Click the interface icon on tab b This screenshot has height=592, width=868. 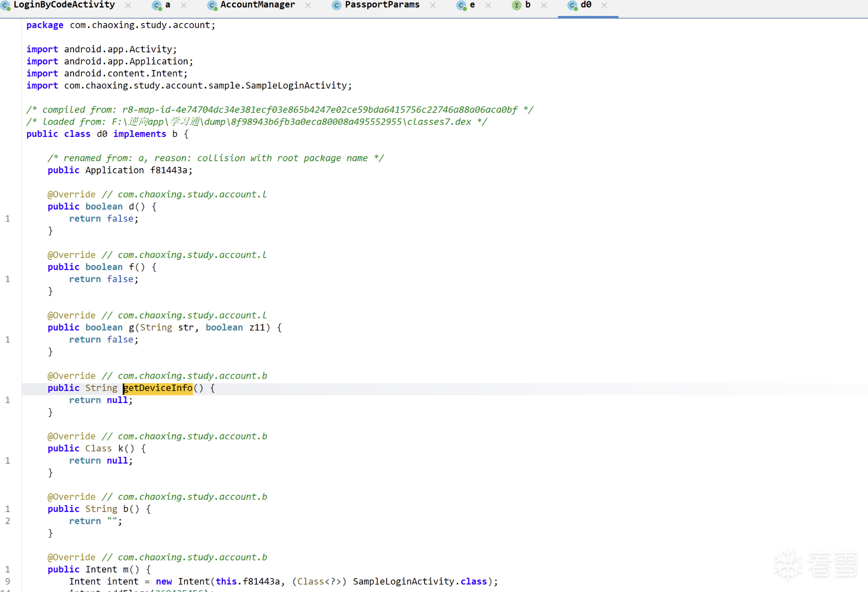[x=516, y=5]
